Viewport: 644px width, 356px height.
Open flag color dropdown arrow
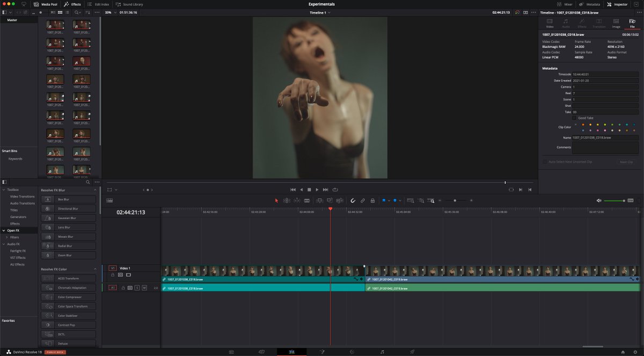click(x=389, y=200)
